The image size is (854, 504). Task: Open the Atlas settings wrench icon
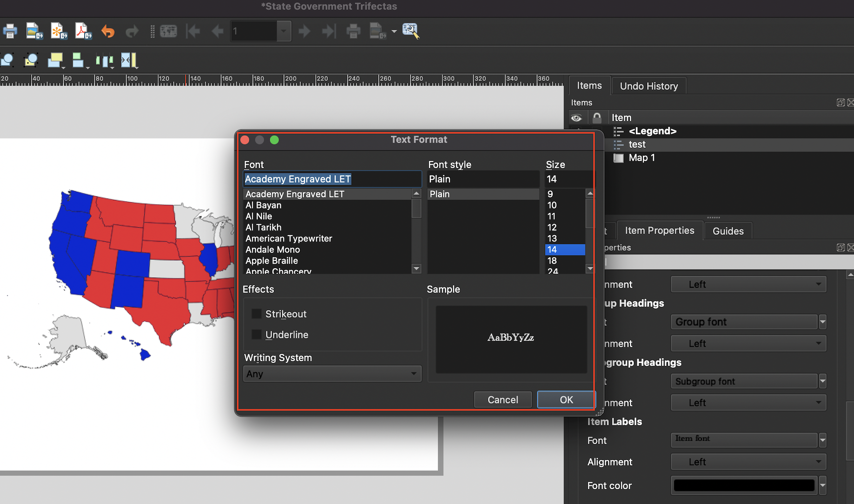[x=411, y=31]
